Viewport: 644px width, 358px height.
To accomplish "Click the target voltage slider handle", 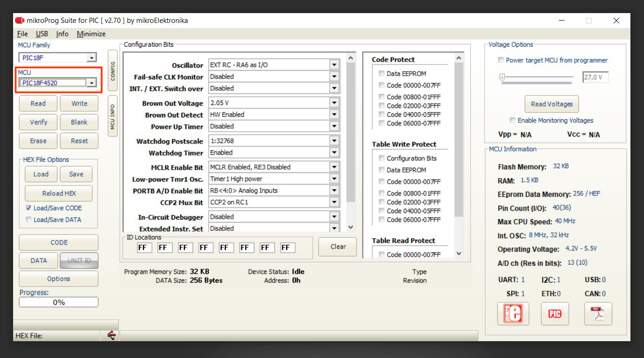I will pyautogui.click(x=502, y=77).
